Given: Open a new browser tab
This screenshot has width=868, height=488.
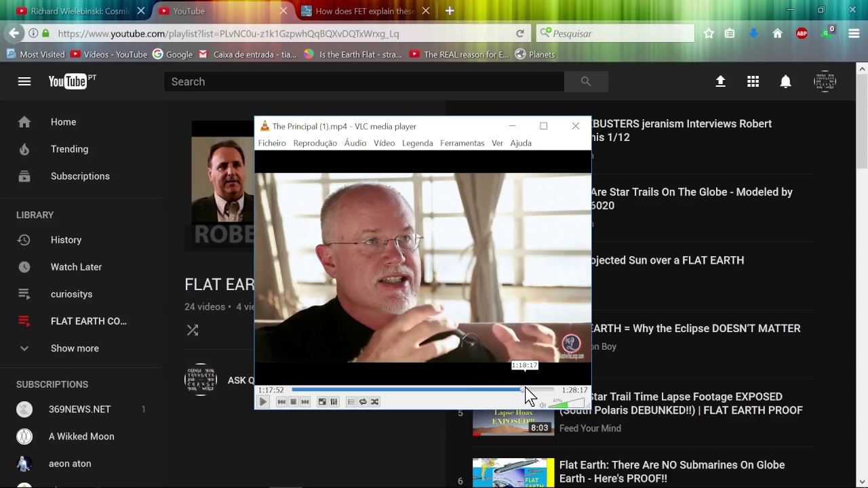Looking at the screenshot, I should coord(450,11).
